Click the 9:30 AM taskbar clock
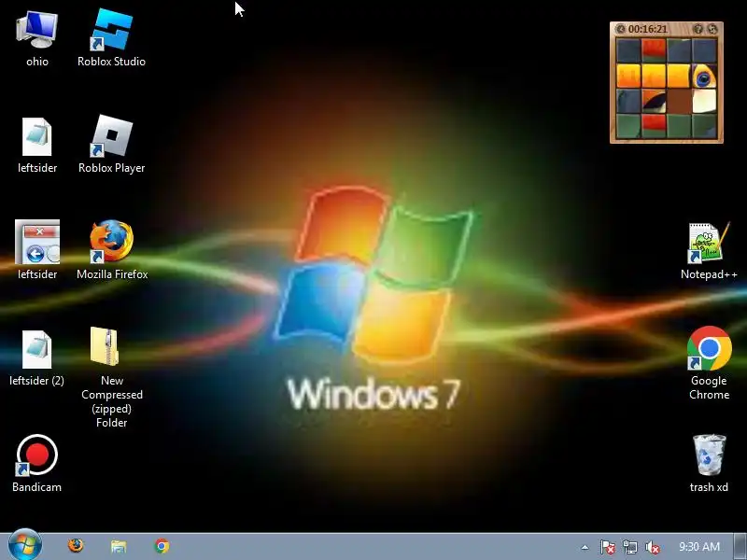The width and height of the screenshot is (747, 560). [699, 547]
